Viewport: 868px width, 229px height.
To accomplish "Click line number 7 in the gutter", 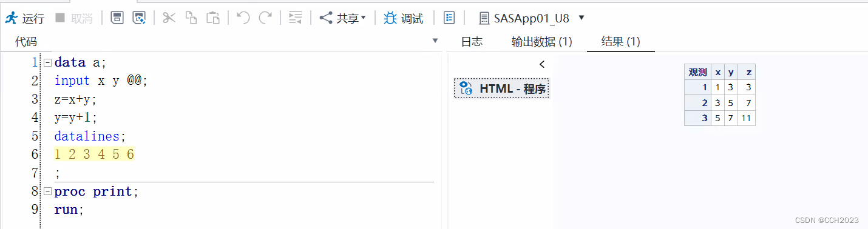I will 35,173.
